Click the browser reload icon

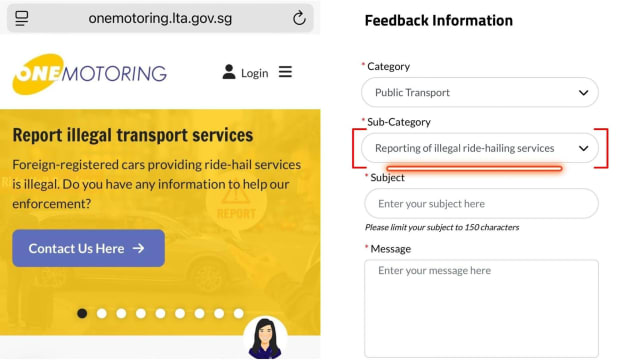click(299, 18)
